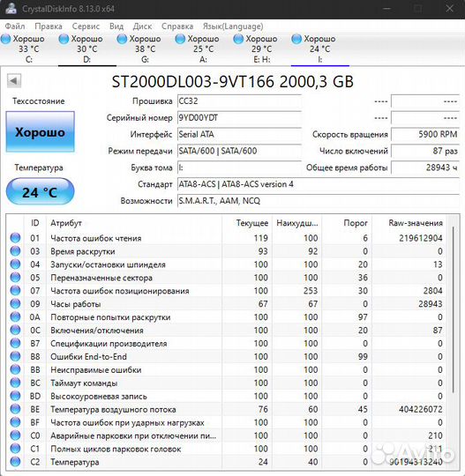Go to previous disk with arrow button
Image resolution: width=465 pixels, height=476 pixels.
click(14, 81)
